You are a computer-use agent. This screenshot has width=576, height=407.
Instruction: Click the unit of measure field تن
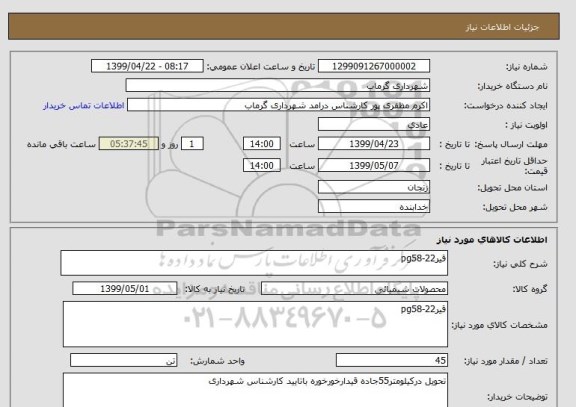tap(123, 361)
